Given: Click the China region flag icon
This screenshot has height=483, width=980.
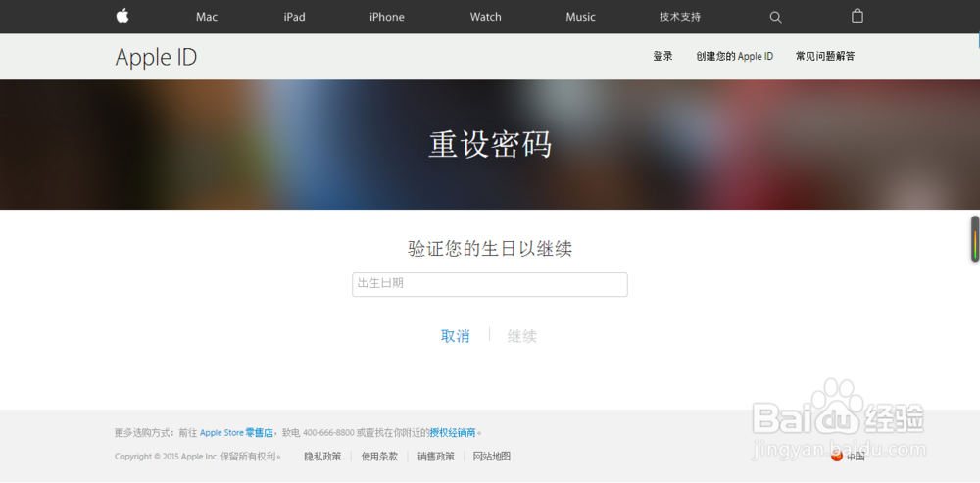Looking at the screenshot, I should point(837,457).
